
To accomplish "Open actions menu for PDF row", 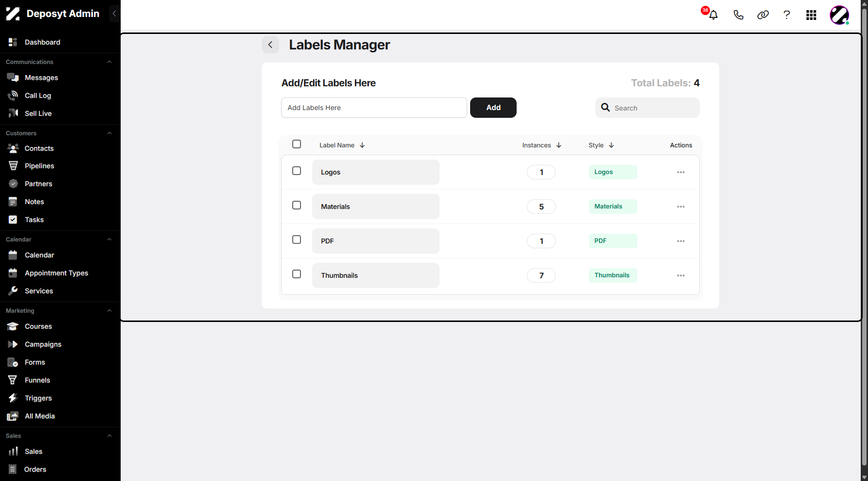I will [x=681, y=241].
